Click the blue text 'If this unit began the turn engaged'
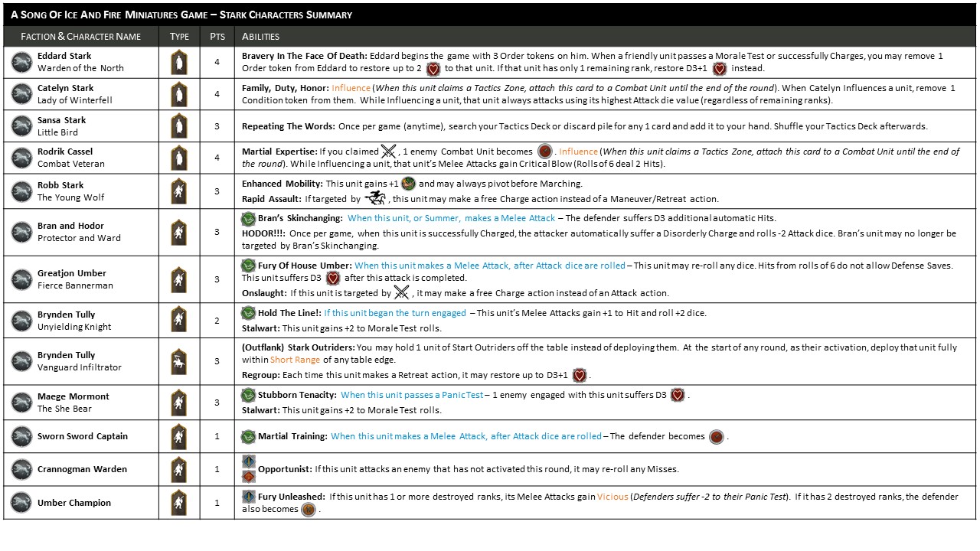This screenshot has width=980, height=551. (395, 313)
